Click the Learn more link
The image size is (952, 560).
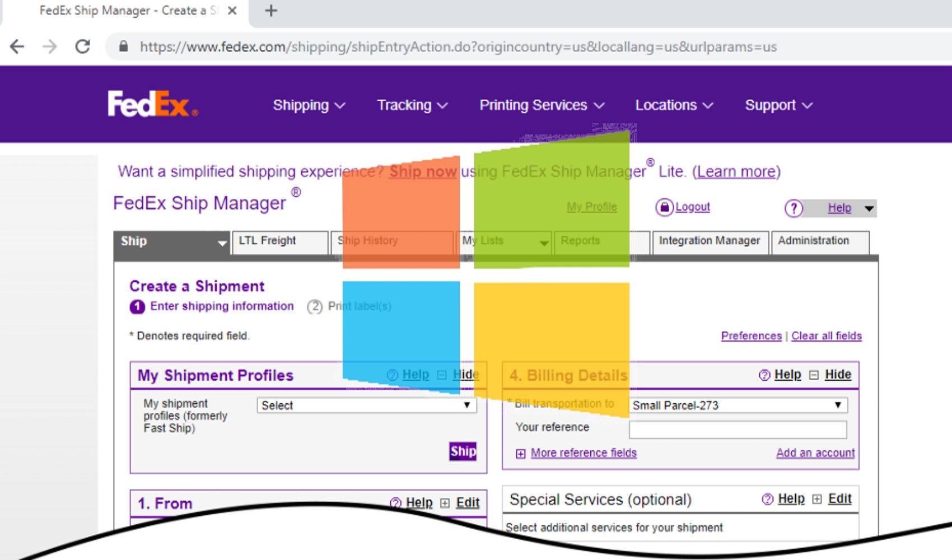[x=736, y=171]
